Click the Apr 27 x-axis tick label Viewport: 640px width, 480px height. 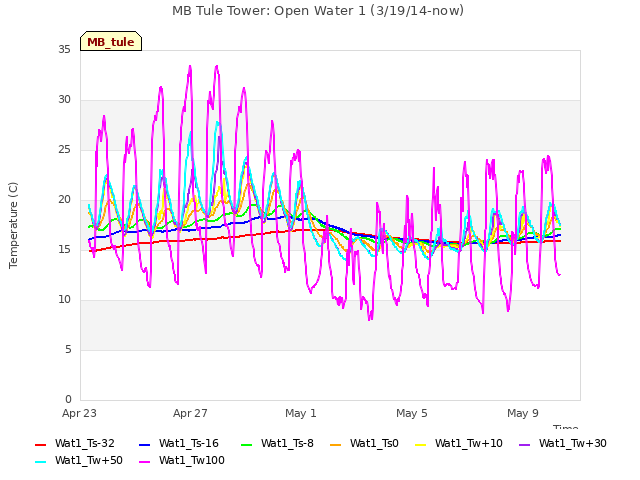[190, 413]
